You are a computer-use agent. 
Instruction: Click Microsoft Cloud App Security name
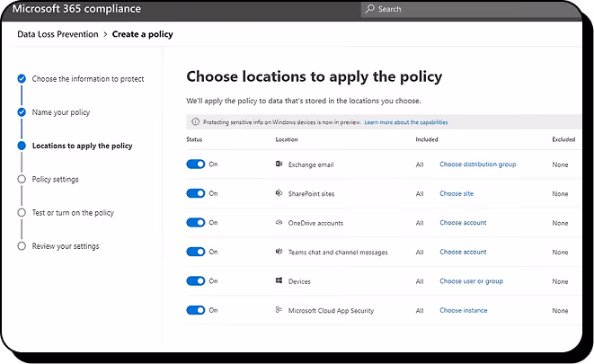coord(331,311)
